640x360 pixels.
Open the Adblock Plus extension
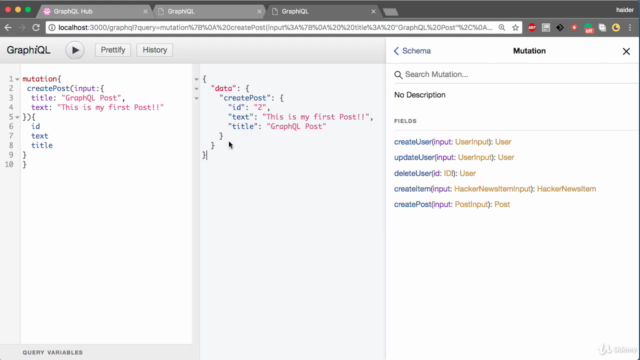pos(532,28)
